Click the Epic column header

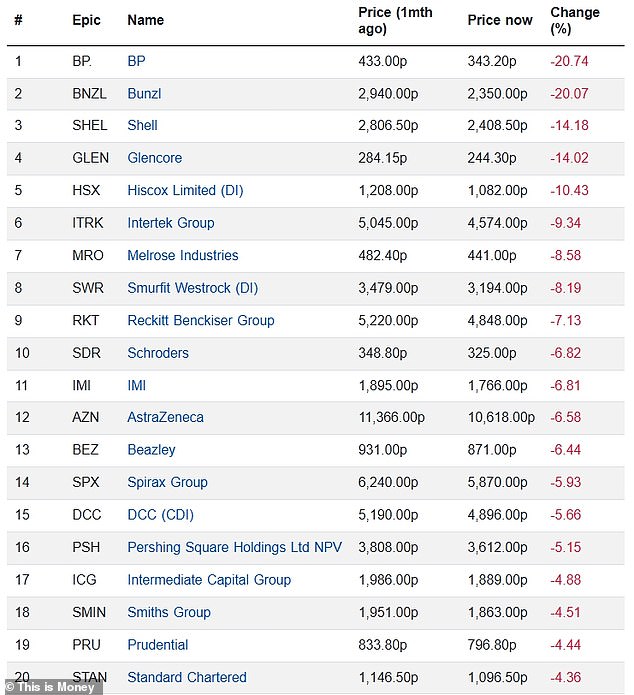[86, 20]
